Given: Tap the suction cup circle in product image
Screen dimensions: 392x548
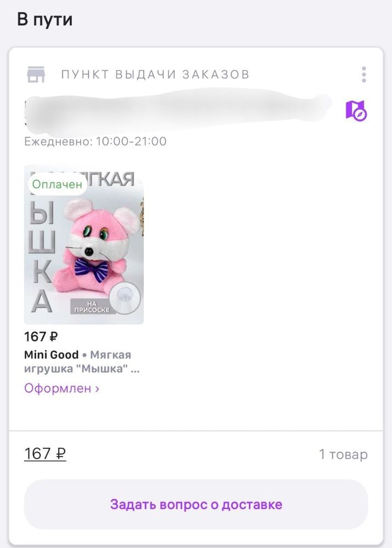Looking at the screenshot, I should (x=125, y=298).
